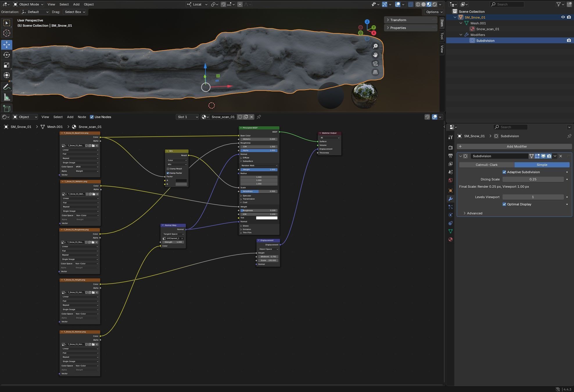Select the Measure tool
The height and width of the screenshot is (392, 574).
[6, 97]
